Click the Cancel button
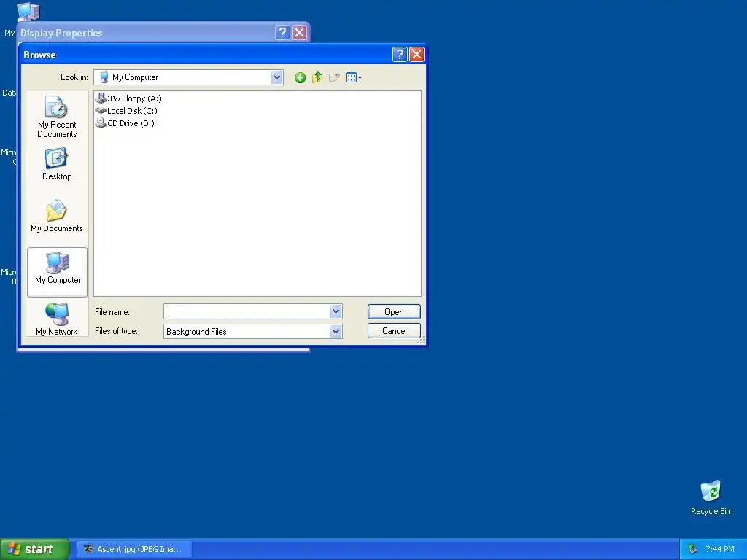The width and height of the screenshot is (747, 560). [x=394, y=331]
